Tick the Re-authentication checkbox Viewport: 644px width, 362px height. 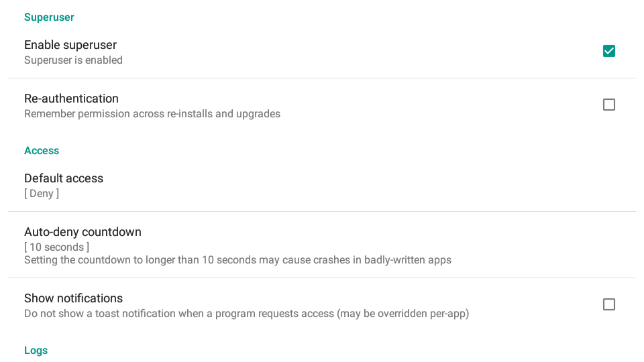pos(608,105)
